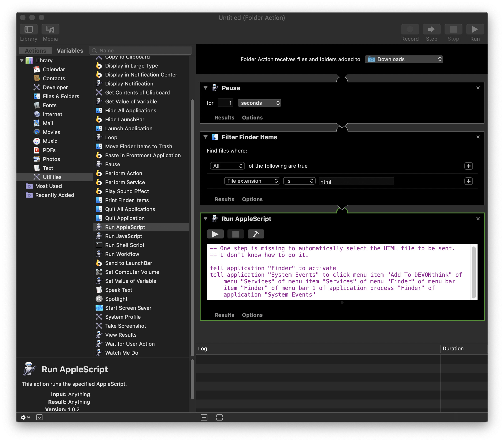This screenshot has width=504, height=442.
Task: Open the 'is' comparison dropdown
Action: coord(299,181)
